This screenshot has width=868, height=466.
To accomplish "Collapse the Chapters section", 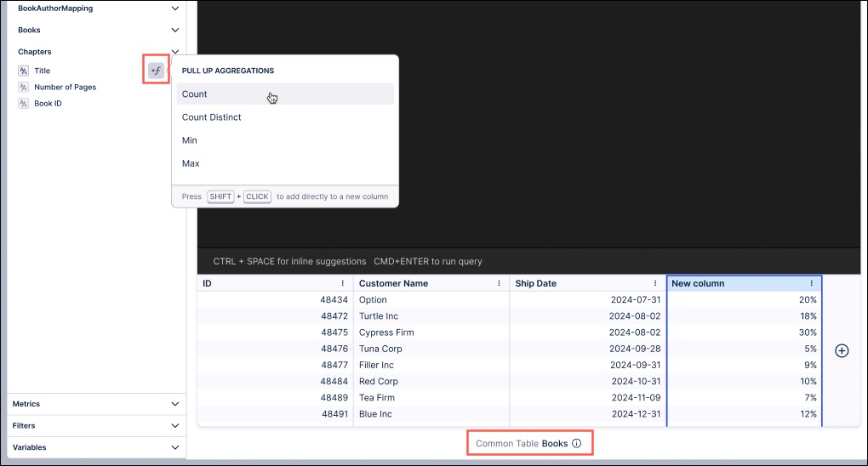I will 174,52.
